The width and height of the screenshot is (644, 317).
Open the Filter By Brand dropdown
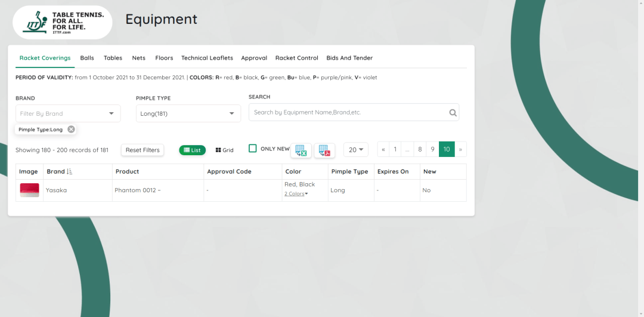click(x=68, y=113)
